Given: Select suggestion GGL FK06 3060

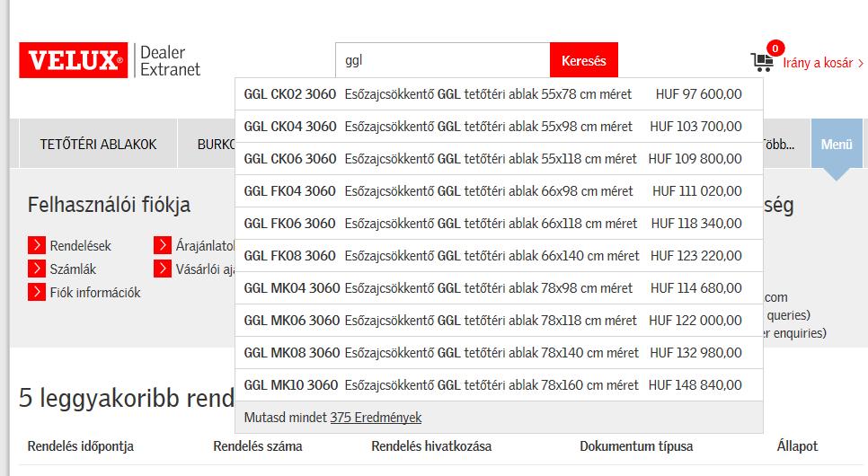Looking at the screenshot, I should tap(499, 223).
